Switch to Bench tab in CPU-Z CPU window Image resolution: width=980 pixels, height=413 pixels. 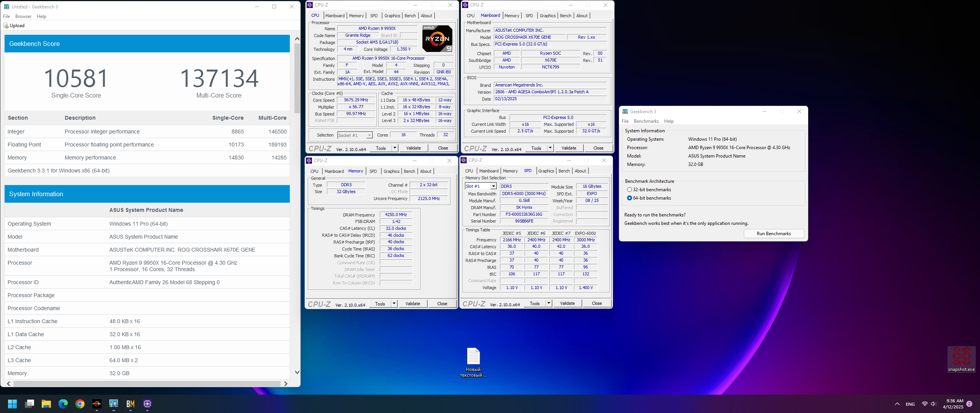pyautogui.click(x=410, y=16)
